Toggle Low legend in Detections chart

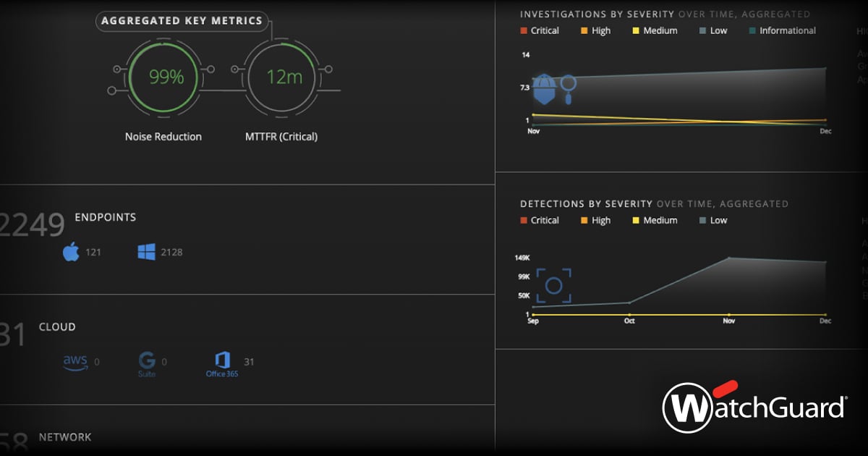pyautogui.click(x=713, y=220)
